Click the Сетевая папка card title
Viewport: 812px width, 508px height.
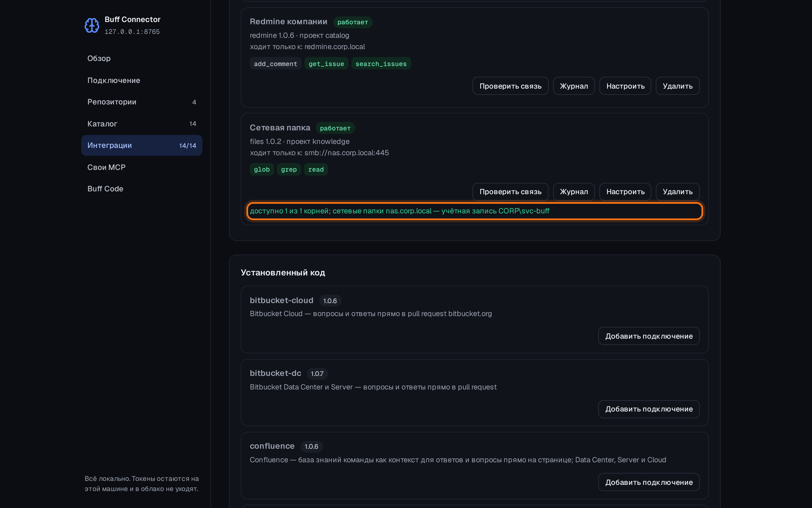[280, 128]
